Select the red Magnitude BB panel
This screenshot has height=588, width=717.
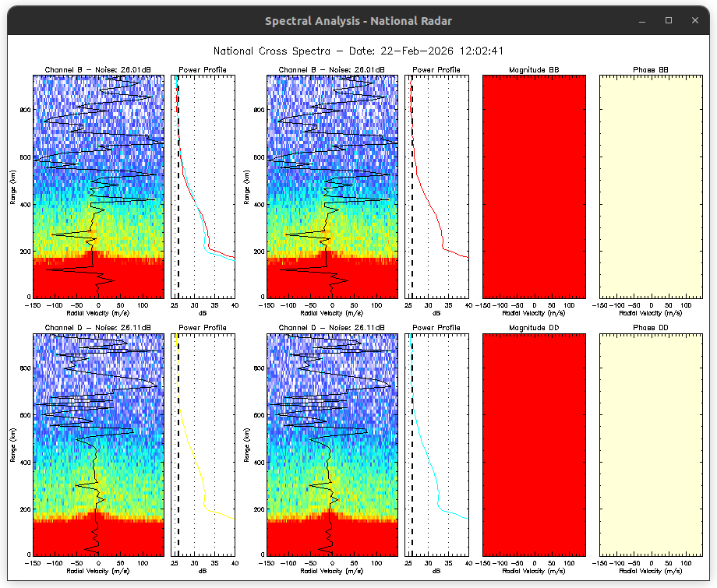(x=534, y=186)
